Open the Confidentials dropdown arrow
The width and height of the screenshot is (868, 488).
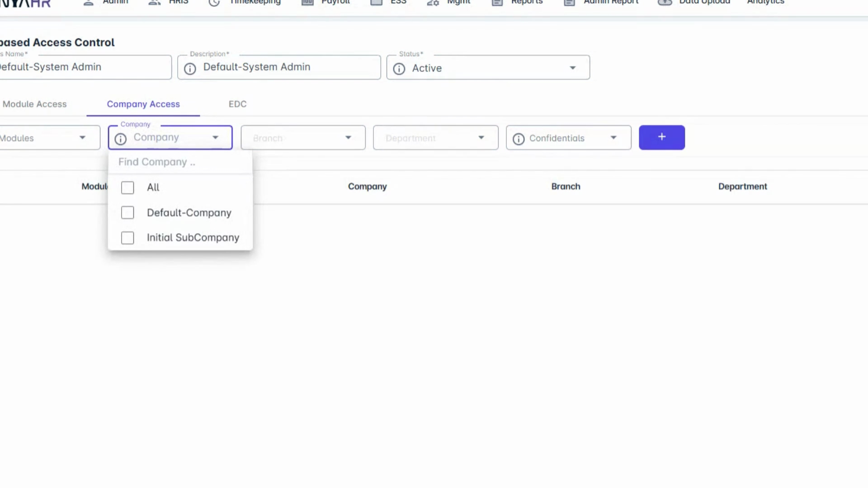tap(613, 138)
